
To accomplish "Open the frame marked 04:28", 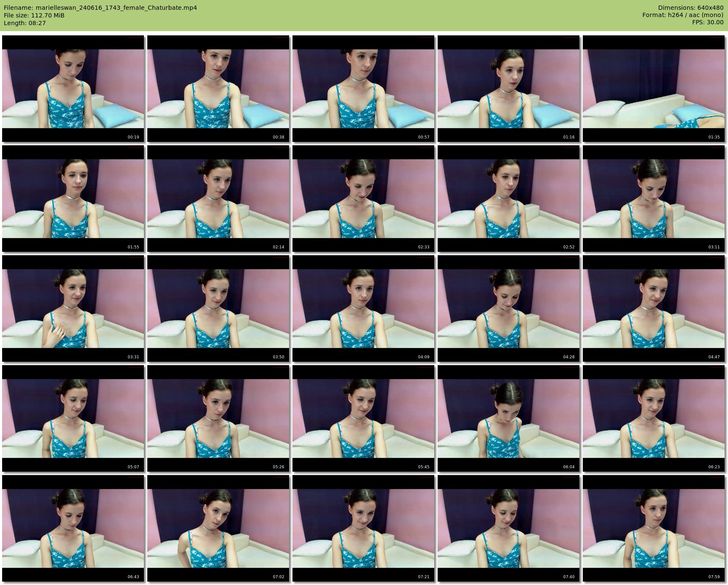I will tap(509, 308).
